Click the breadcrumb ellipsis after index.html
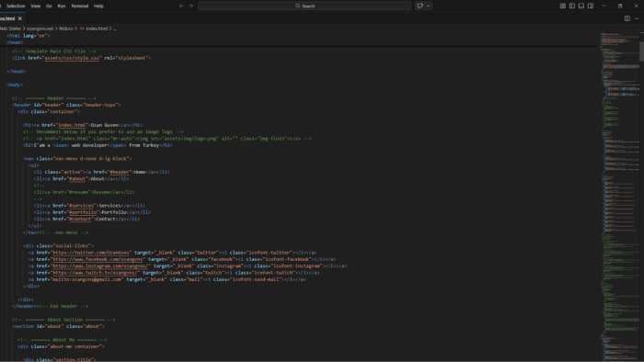This screenshot has height=362, width=644. pos(115,28)
